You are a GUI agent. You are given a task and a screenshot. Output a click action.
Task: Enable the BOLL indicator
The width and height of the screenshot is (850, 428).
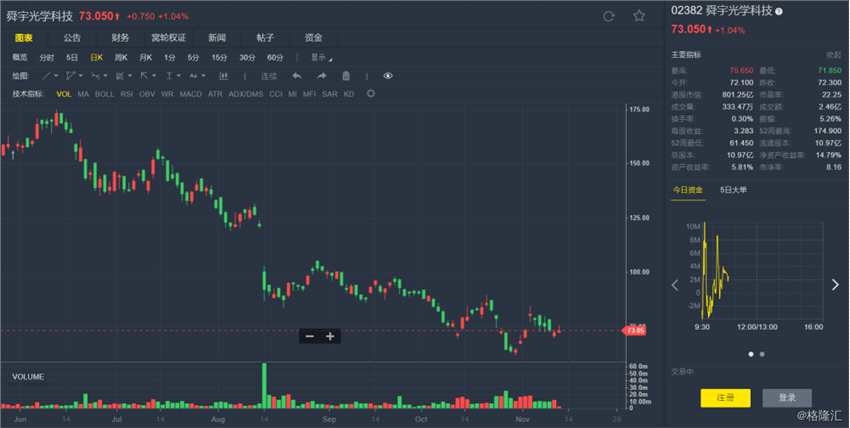105,94
